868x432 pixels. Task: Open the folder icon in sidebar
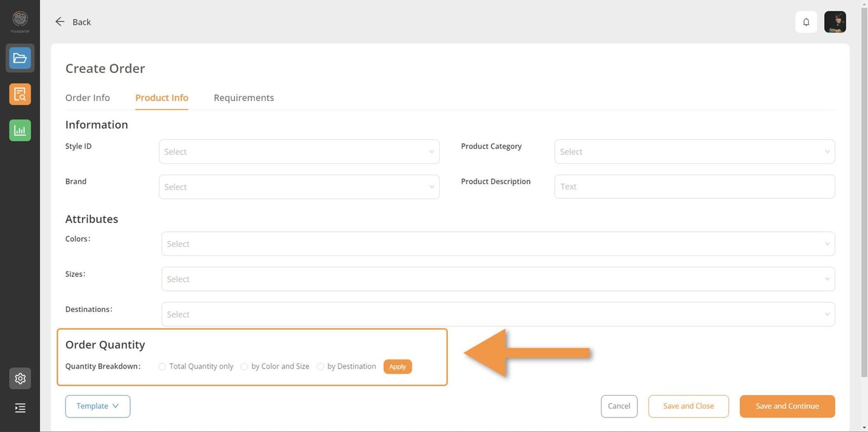(20, 58)
